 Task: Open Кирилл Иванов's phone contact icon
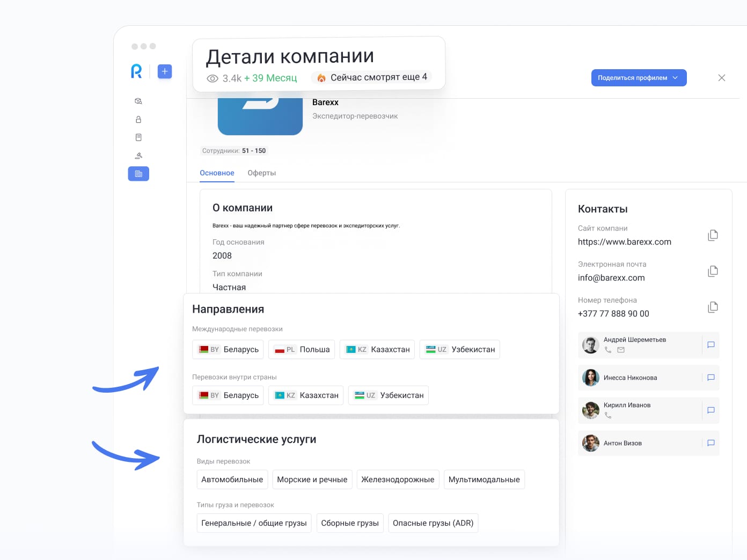607,414
